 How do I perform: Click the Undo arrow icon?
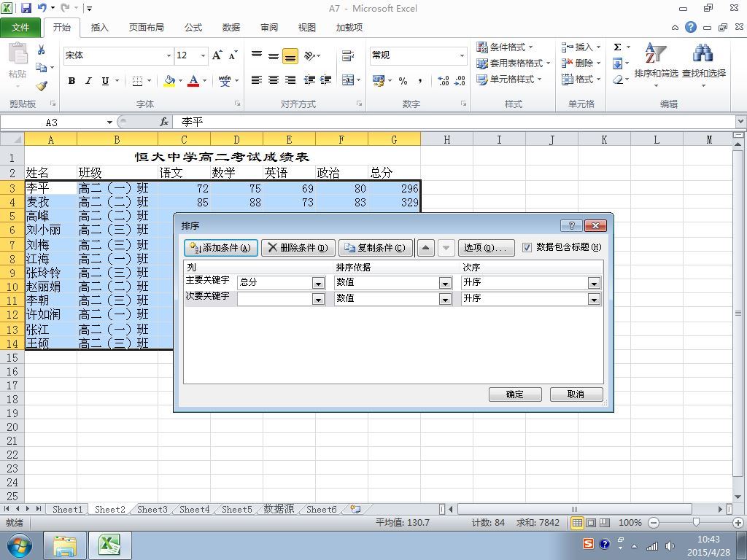[42, 7]
